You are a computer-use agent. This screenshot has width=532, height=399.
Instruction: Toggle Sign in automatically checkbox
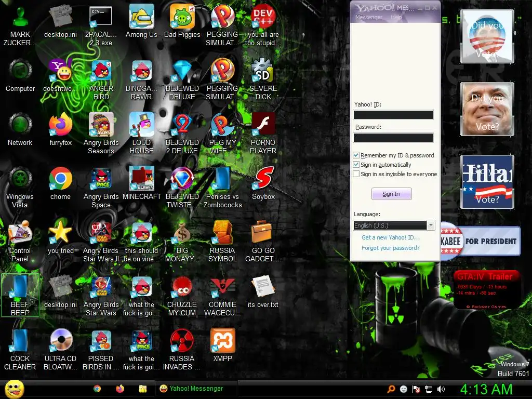point(356,165)
